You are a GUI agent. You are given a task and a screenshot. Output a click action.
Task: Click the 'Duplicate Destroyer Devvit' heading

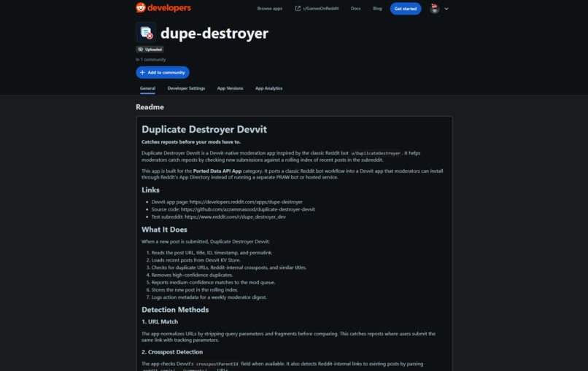point(204,129)
